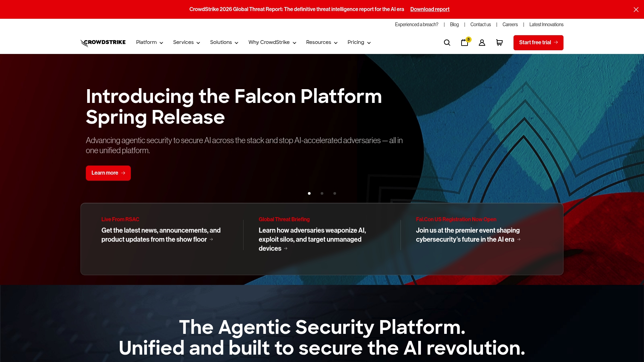
Task: Click the Start free trial button
Action: pyautogui.click(x=538, y=43)
